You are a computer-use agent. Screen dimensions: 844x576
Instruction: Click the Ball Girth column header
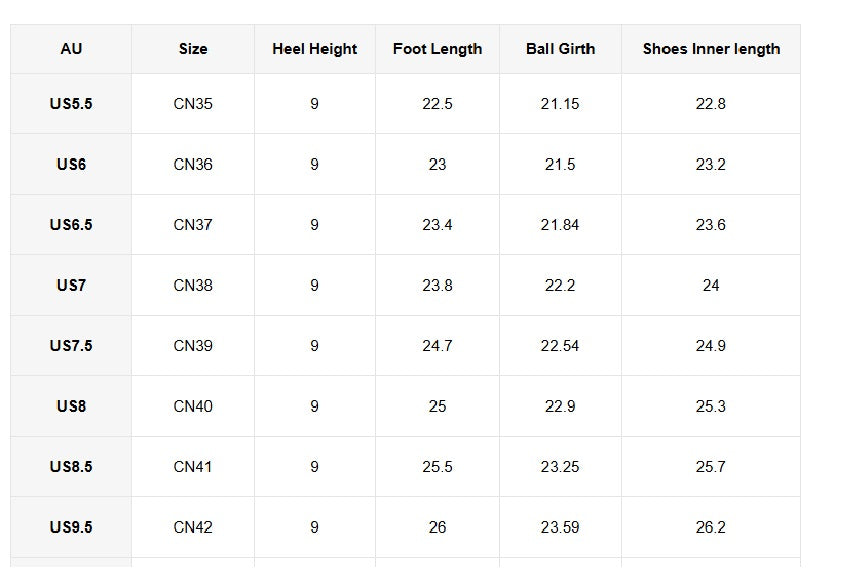pos(560,49)
